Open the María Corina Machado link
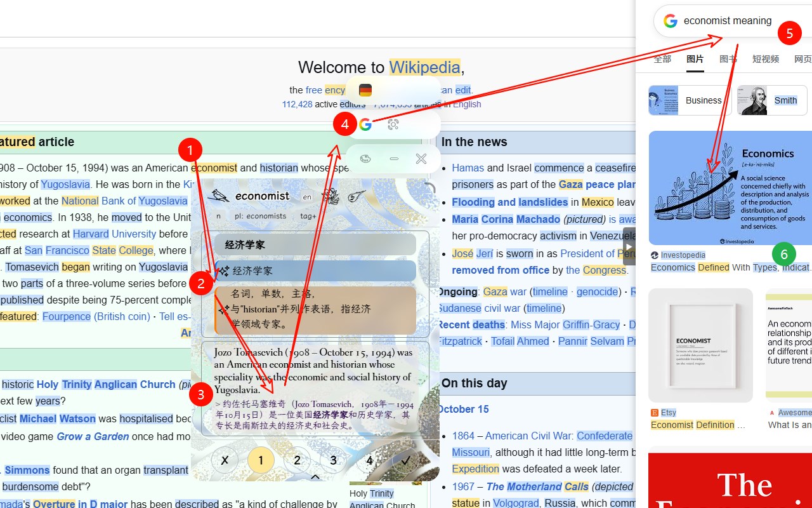Screen dimensions: 812x508 (x=506, y=219)
